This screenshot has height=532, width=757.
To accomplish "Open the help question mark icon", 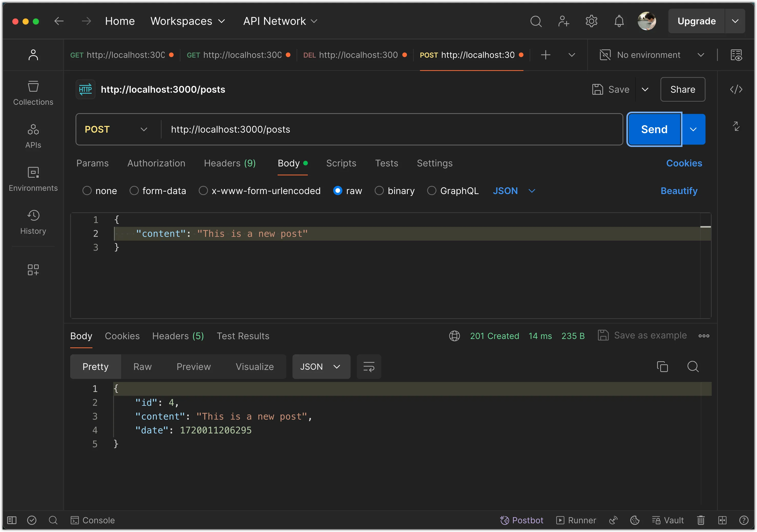I will point(743,520).
